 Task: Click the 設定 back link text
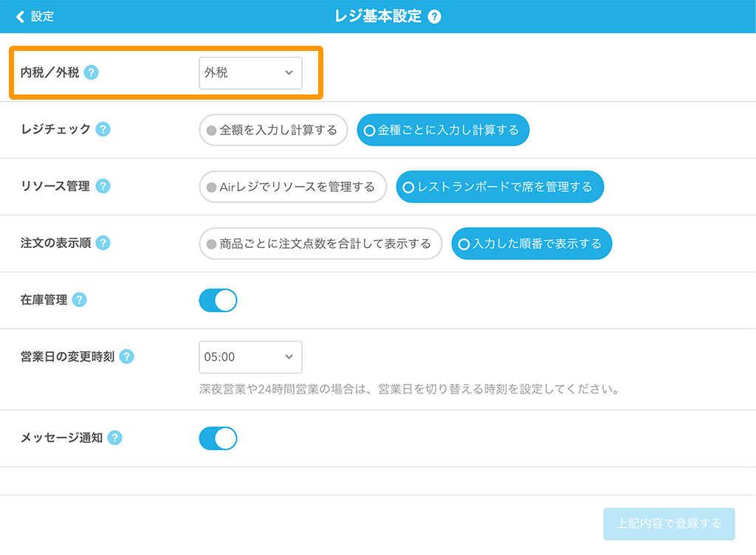tap(42, 17)
